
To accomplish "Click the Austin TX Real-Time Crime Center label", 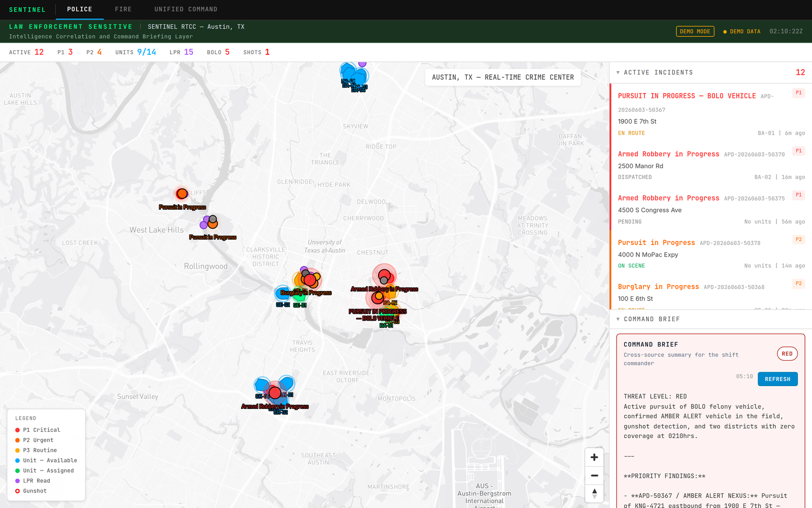I will point(503,77).
